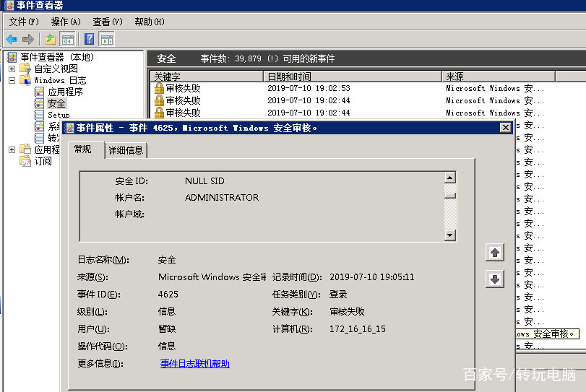Screen dimensions: 586x392
Task: Click the computer name 172_16_16_15
Action: click(x=357, y=329)
